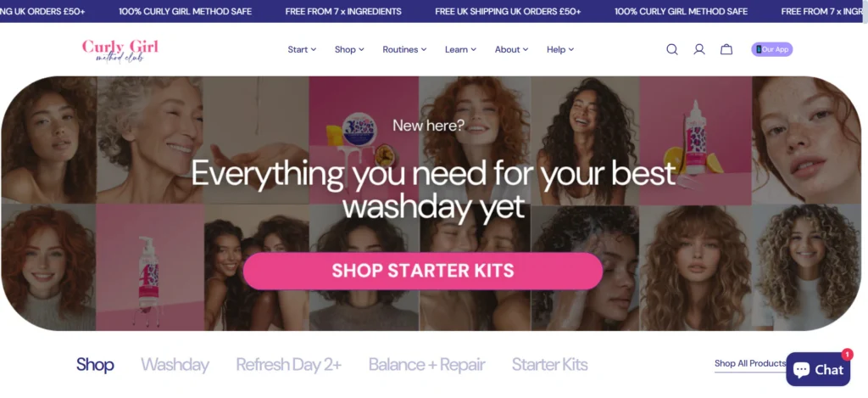Open the Shopify Chat widget
This screenshot has width=868, height=398.
pyautogui.click(x=818, y=369)
